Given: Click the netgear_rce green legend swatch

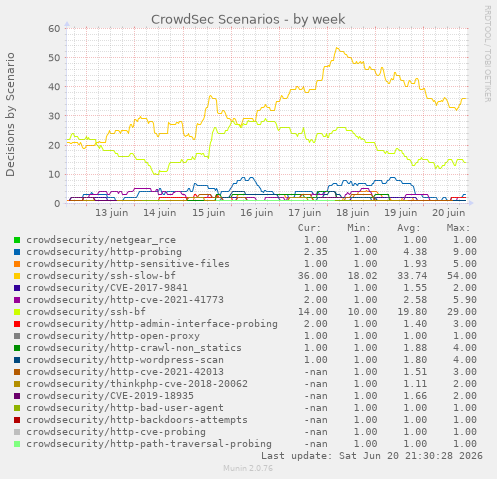Looking at the screenshot, I should click(x=17, y=240).
